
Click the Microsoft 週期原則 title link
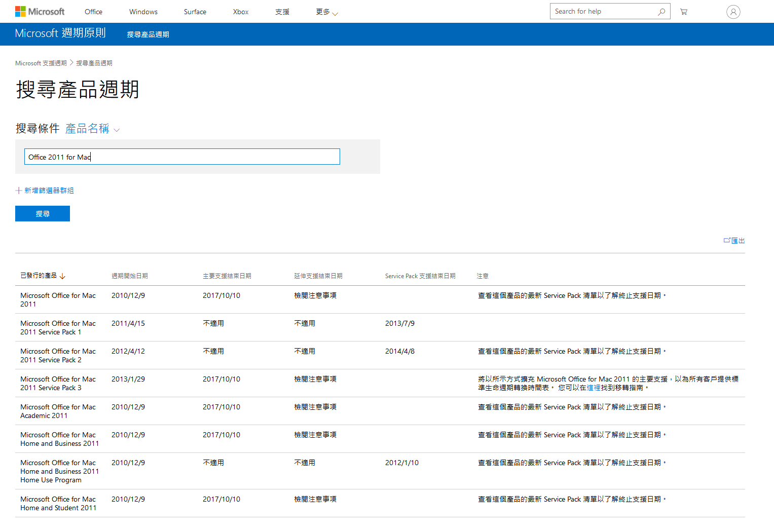[x=60, y=33]
